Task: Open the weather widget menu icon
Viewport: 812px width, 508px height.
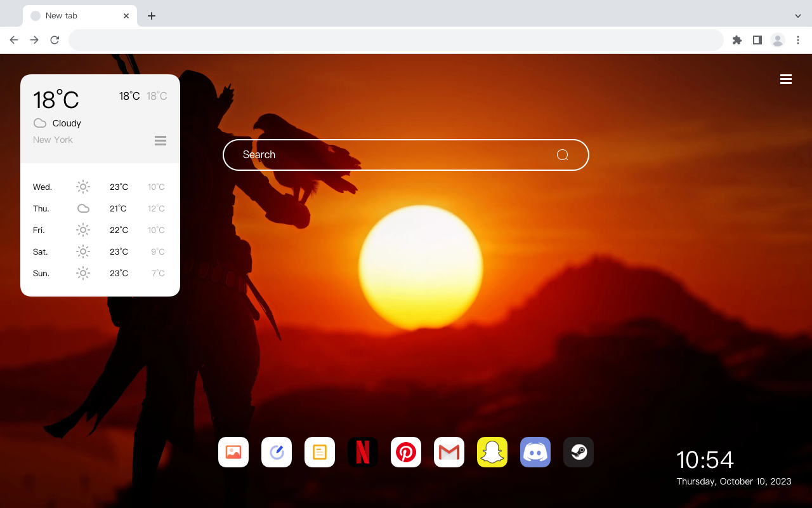Action: coord(160,140)
